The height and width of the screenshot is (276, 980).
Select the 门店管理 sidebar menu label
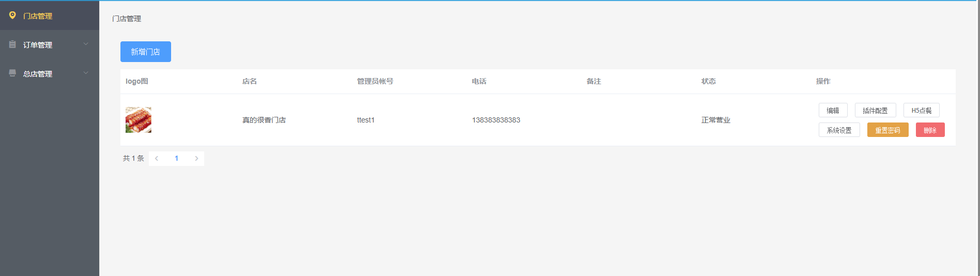(38, 16)
